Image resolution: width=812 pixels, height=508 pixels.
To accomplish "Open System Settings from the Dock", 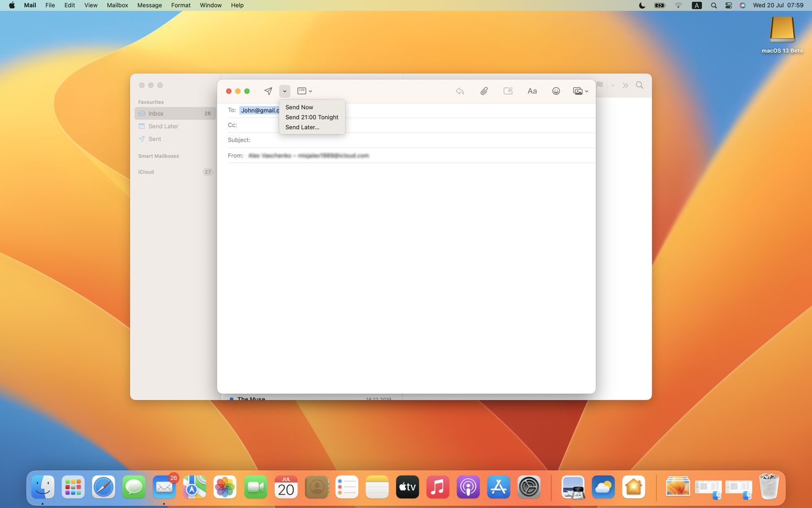I will (529, 487).
